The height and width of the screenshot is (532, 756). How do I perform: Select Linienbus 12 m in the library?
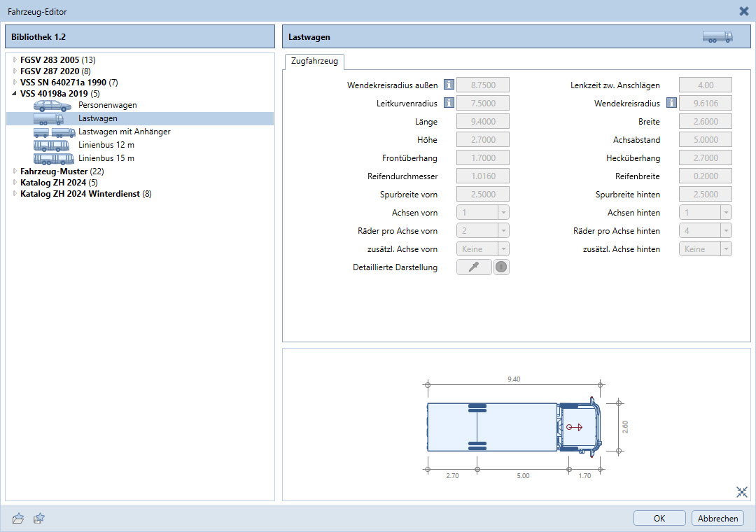pyautogui.click(x=106, y=145)
